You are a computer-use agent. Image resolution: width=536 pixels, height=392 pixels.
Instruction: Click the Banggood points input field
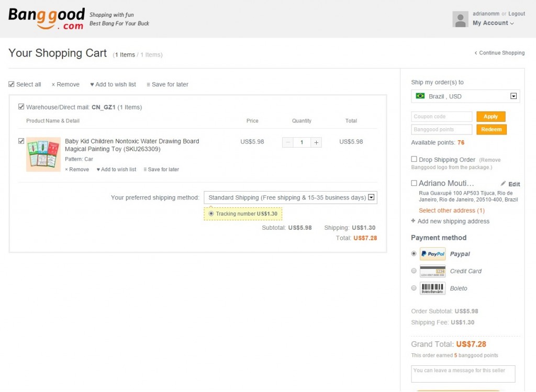(x=442, y=129)
